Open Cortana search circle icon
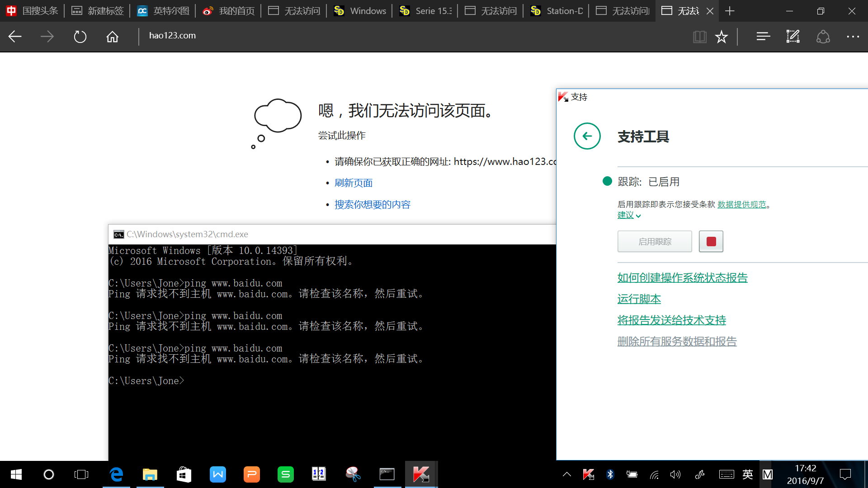The height and width of the screenshot is (488, 868). tap(48, 474)
